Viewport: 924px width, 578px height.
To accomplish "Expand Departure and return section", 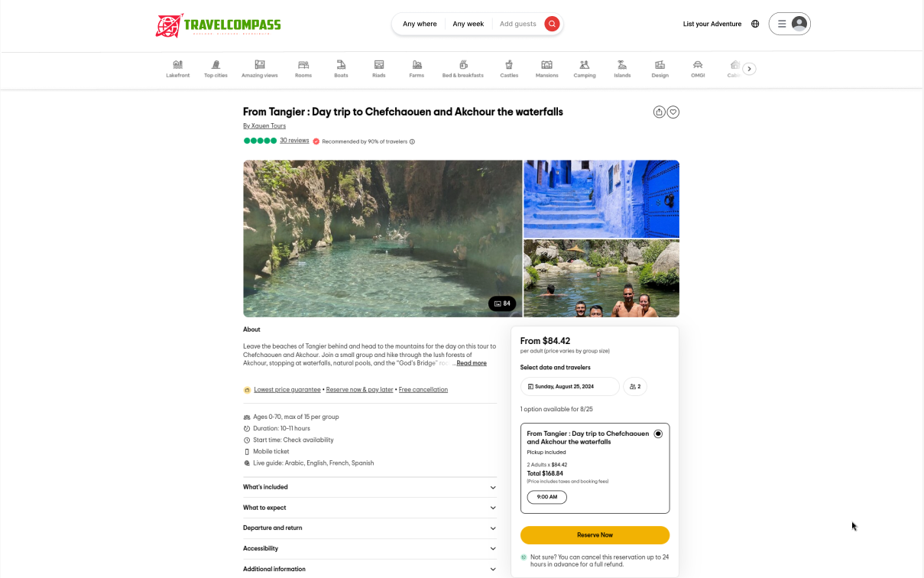I will [x=370, y=528].
